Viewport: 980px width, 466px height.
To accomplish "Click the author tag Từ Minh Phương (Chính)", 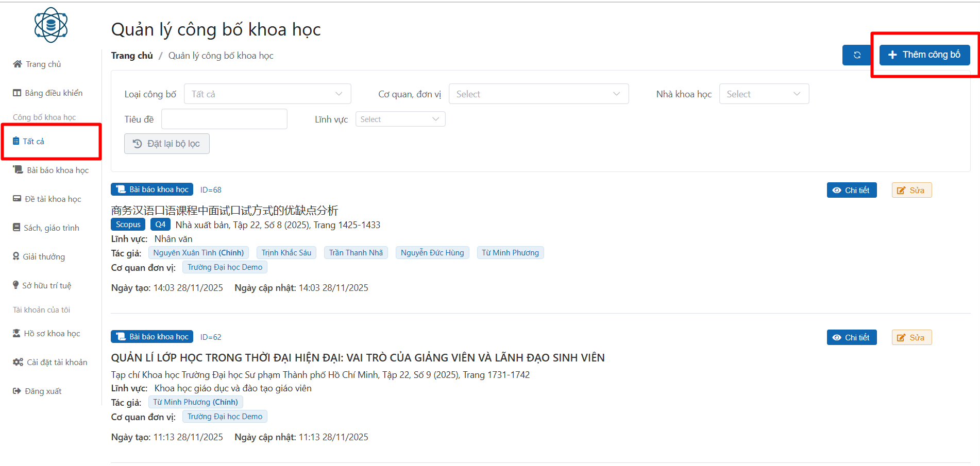I will (x=195, y=402).
